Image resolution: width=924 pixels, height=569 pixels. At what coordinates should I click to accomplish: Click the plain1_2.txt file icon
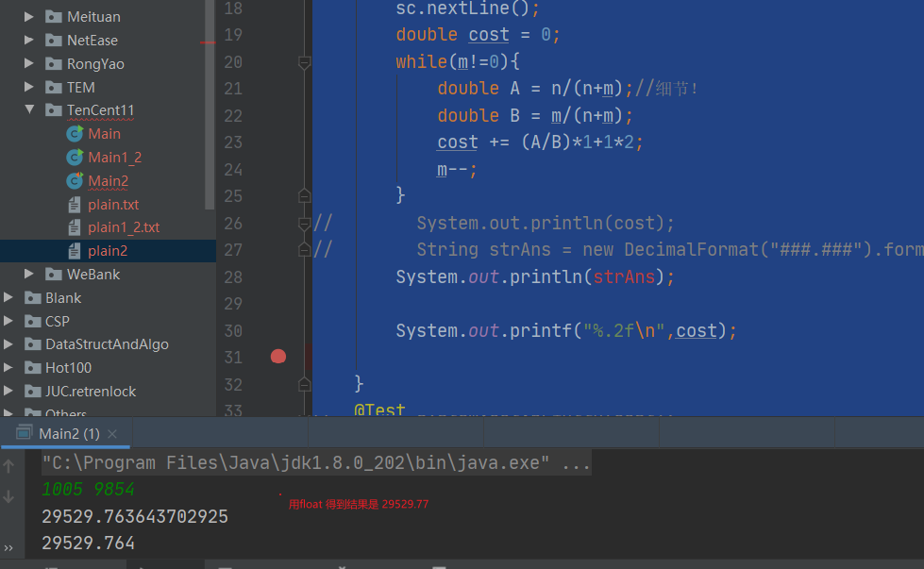[x=75, y=227]
